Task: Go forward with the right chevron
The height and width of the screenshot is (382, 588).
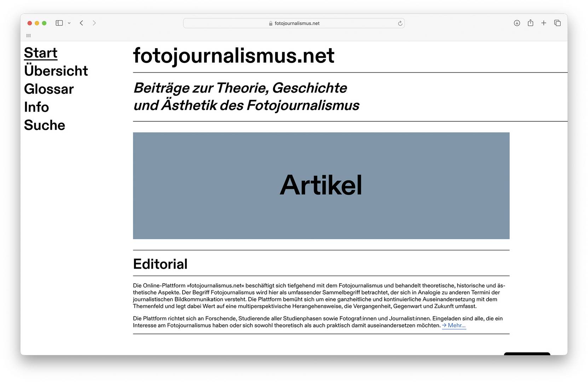Action: click(94, 23)
